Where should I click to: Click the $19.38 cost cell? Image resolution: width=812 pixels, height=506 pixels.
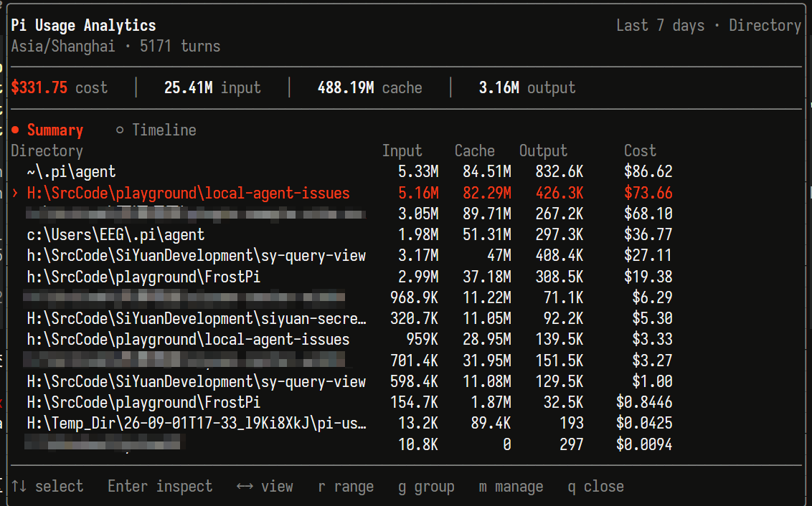coord(648,277)
